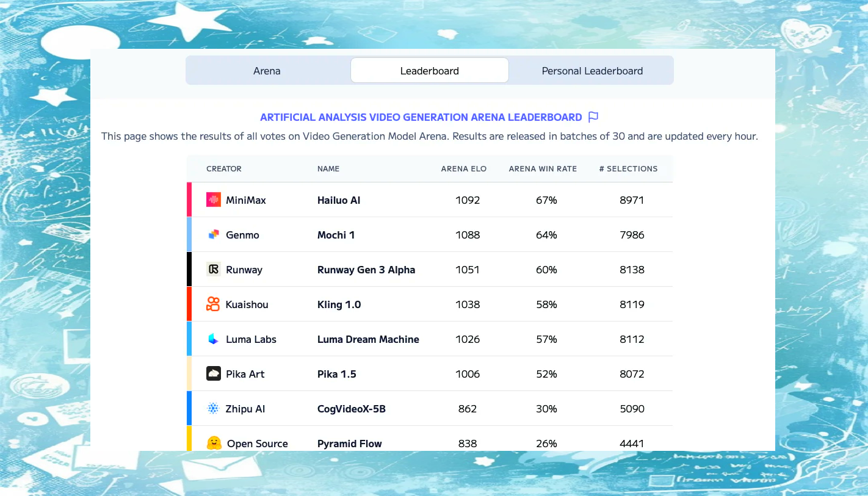The height and width of the screenshot is (496, 868).
Task: Switch to the Arena tab
Action: point(267,71)
